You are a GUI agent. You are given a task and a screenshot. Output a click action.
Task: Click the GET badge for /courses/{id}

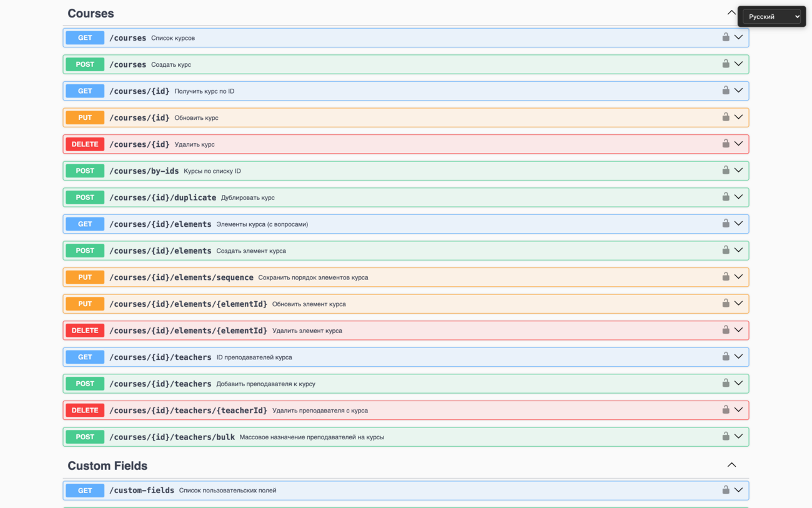coord(85,91)
